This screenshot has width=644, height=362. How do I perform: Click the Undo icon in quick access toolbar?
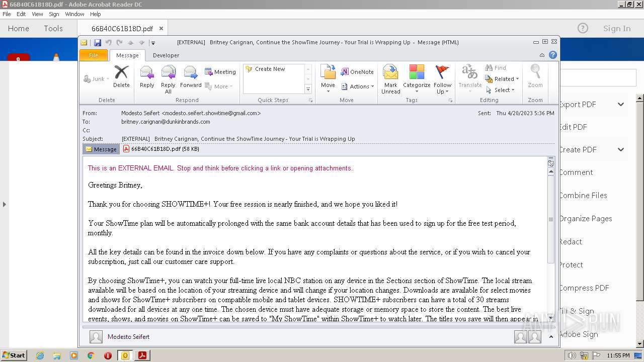[108, 43]
